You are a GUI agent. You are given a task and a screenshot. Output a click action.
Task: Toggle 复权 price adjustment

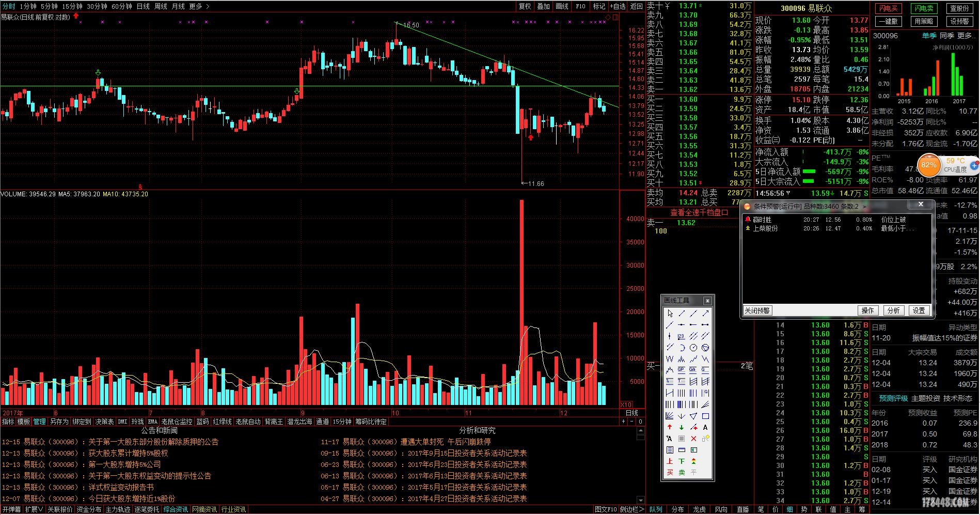point(525,6)
